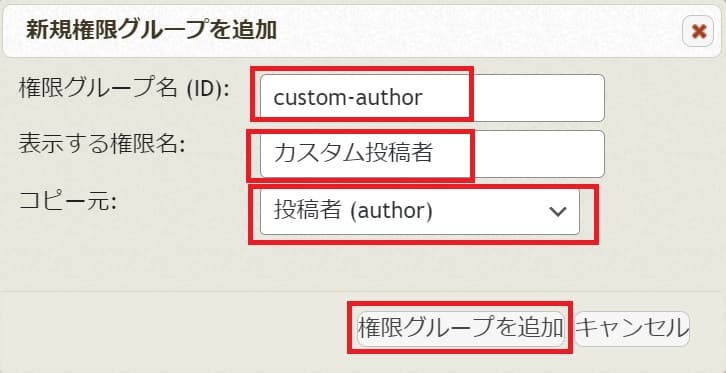Open the コピー元 dropdown list
The width and height of the screenshot is (726, 373).
[x=419, y=211]
